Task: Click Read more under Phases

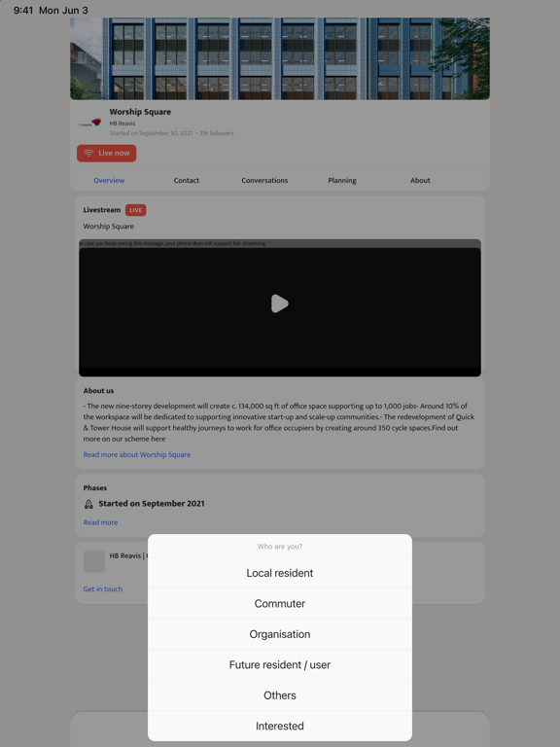Action: [100, 522]
